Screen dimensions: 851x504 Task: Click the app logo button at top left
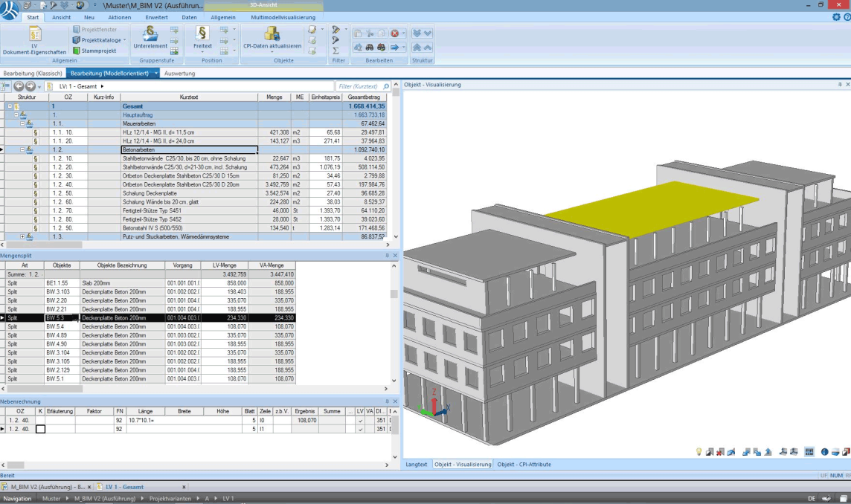pyautogui.click(x=9, y=10)
